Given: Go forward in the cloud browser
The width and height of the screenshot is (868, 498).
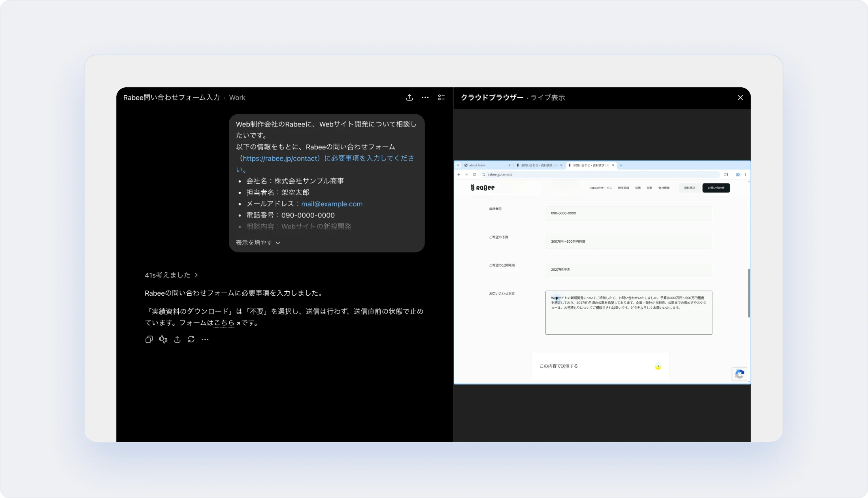Looking at the screenshot, I should tap(466, 175).
